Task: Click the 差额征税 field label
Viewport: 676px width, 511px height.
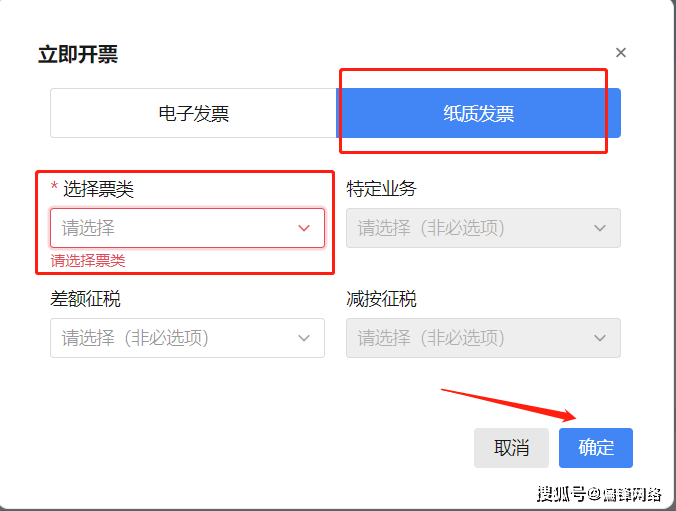Action: click(85, 299)
